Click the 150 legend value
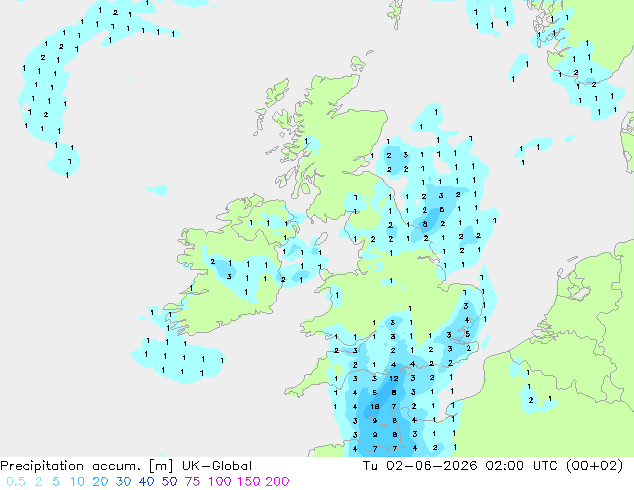This screenshot has width=634, height=490. pyautogui.click(x=249, y=482)
